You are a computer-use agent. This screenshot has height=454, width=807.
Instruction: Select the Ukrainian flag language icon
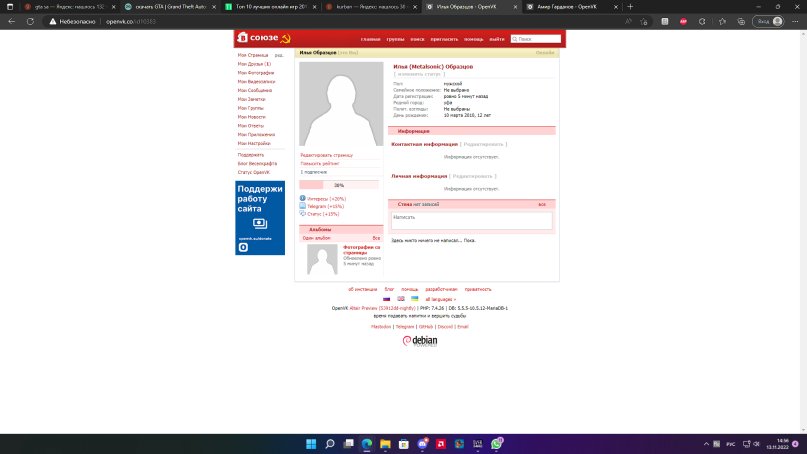pos(414,299)
